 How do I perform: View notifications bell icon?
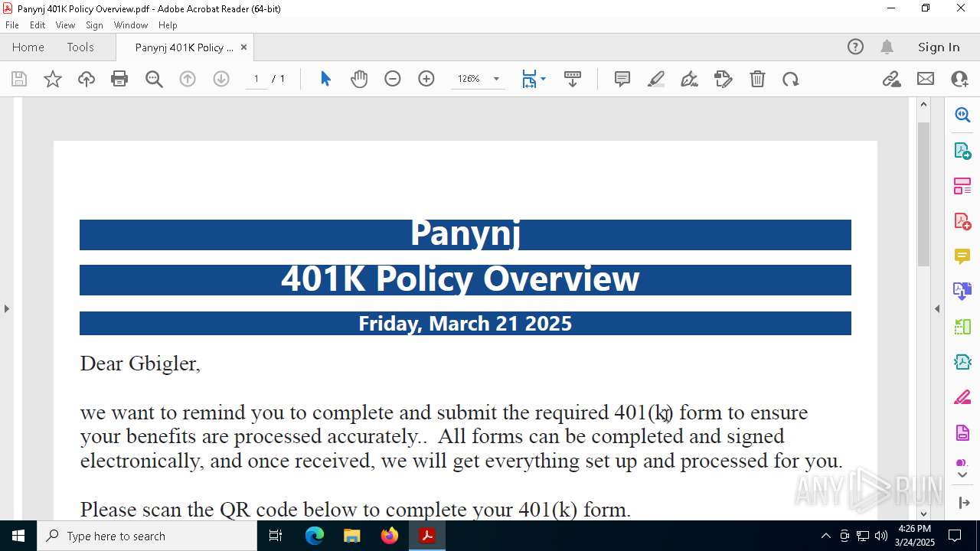(x=887, y=47)
